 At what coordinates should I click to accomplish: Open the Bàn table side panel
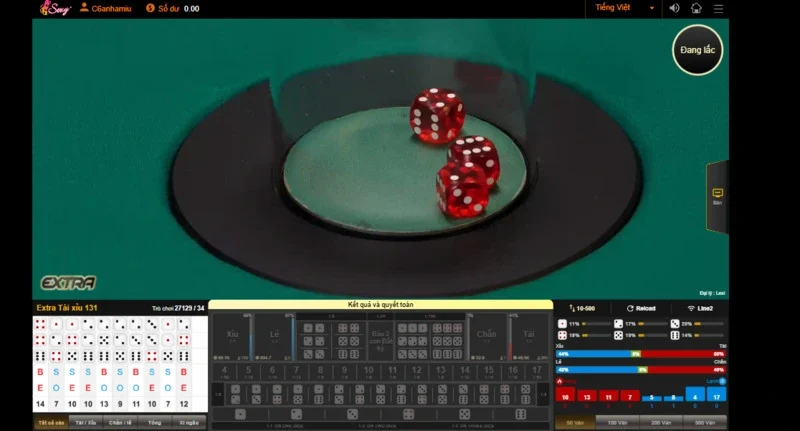717,196
